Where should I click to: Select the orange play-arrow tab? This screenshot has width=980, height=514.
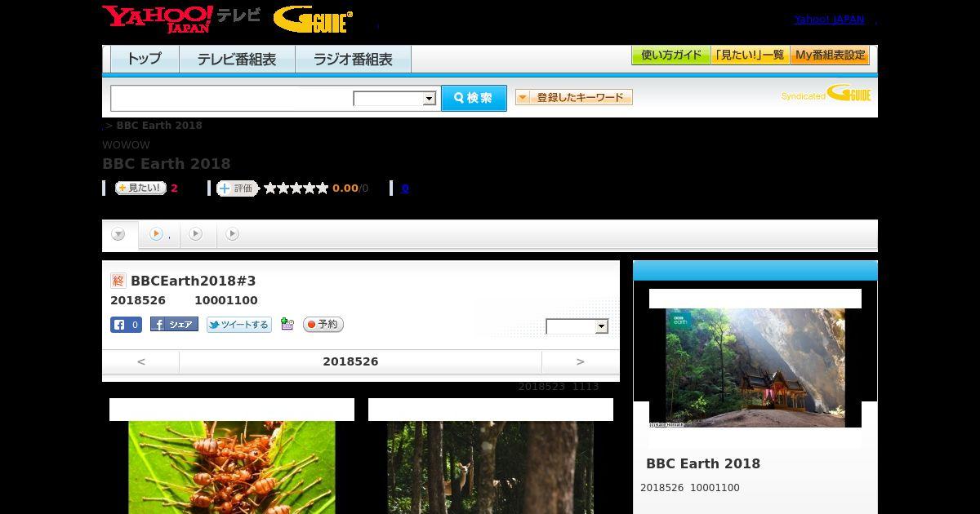pos(158,234)
